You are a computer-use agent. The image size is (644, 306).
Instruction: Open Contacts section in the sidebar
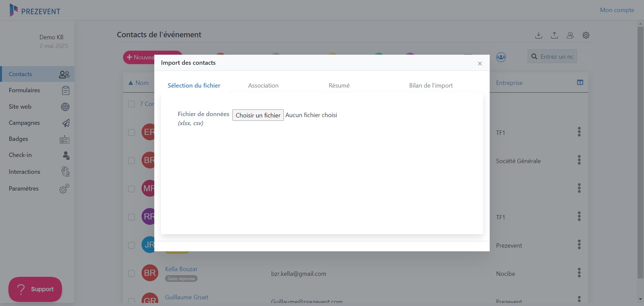[37, 74]
